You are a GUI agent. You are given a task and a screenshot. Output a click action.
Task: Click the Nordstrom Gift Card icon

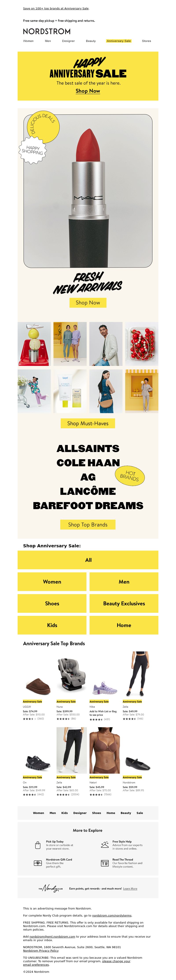tap(38, 863)
